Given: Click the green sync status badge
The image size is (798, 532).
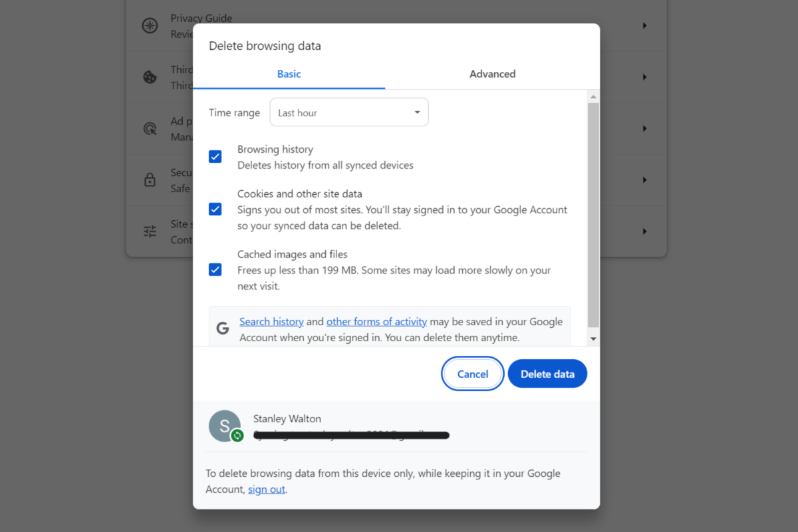Looking at the screenshot, I should 237,437.
